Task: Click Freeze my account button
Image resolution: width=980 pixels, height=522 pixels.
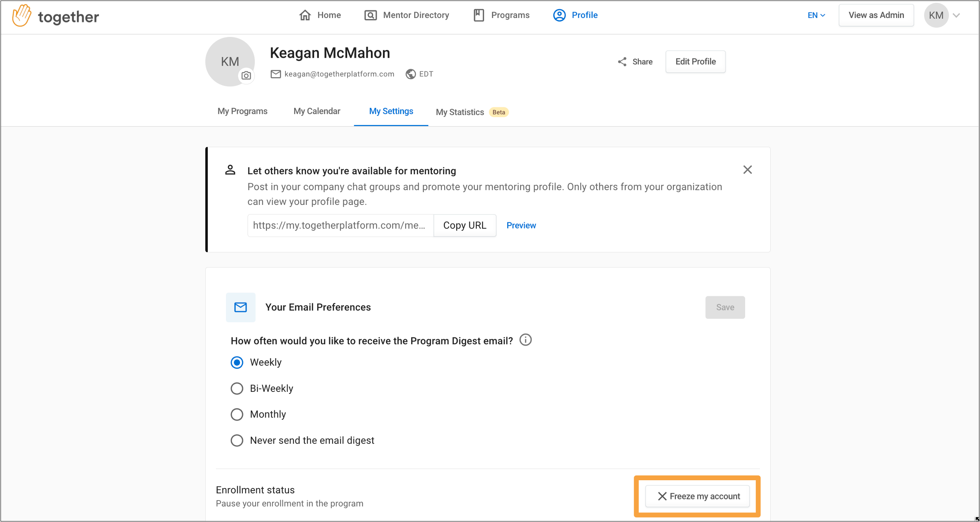Action: click(x=697, y=497)
